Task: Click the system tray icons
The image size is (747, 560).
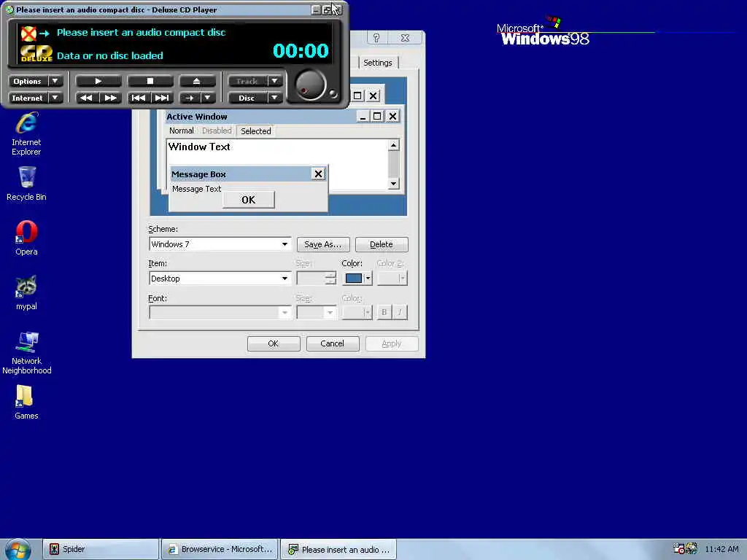Action: [686, 549]
